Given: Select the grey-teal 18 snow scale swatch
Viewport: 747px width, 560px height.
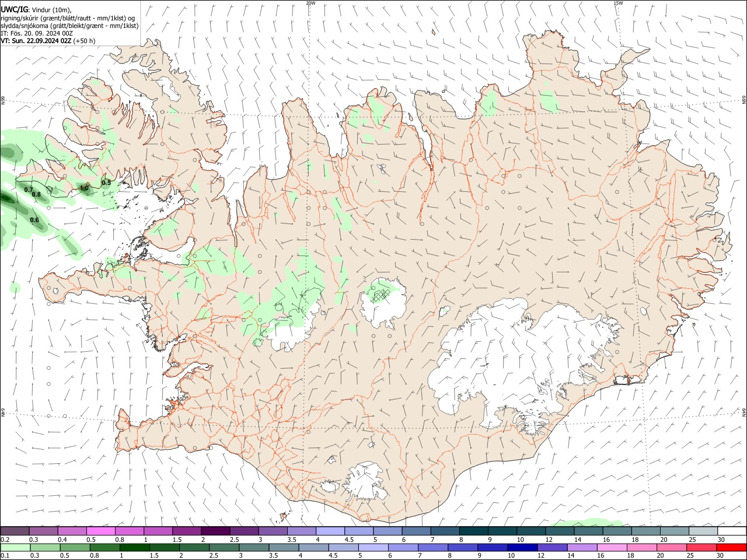Looking at the screenshot, I should coord(645,531).
